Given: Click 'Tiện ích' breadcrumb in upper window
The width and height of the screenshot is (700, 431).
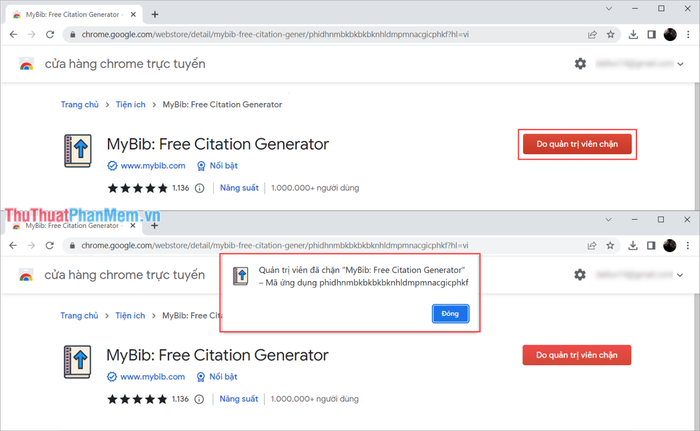Looking at the screenshot, I should click(131, 105).
